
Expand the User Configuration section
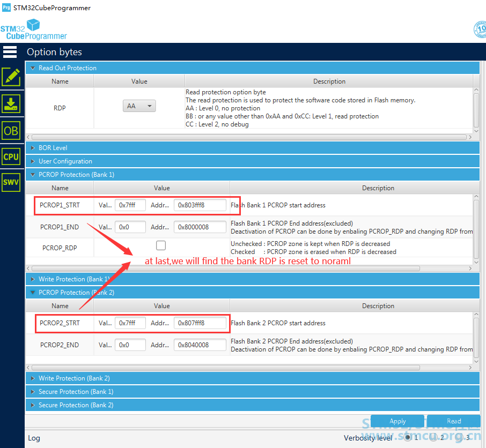click(252, 161)
